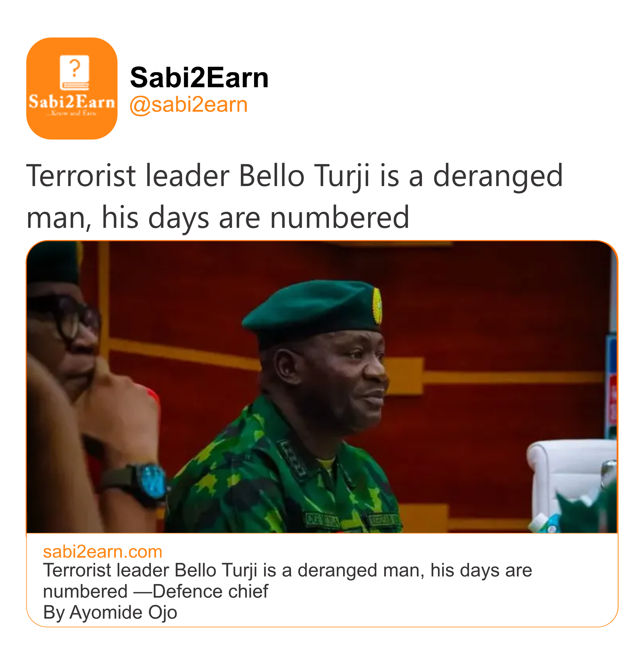Click the 'Know and Earn' tagline in logo
This screenshot has width=644, height=650.
click(x=72, y=113)
